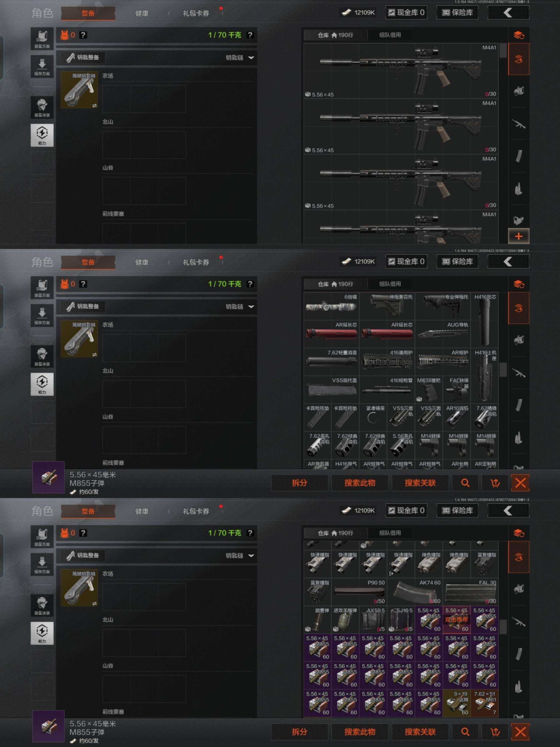Click 搜索关联 button below the attachments grid
The image size is (560, 747).
tap(420, 483)
